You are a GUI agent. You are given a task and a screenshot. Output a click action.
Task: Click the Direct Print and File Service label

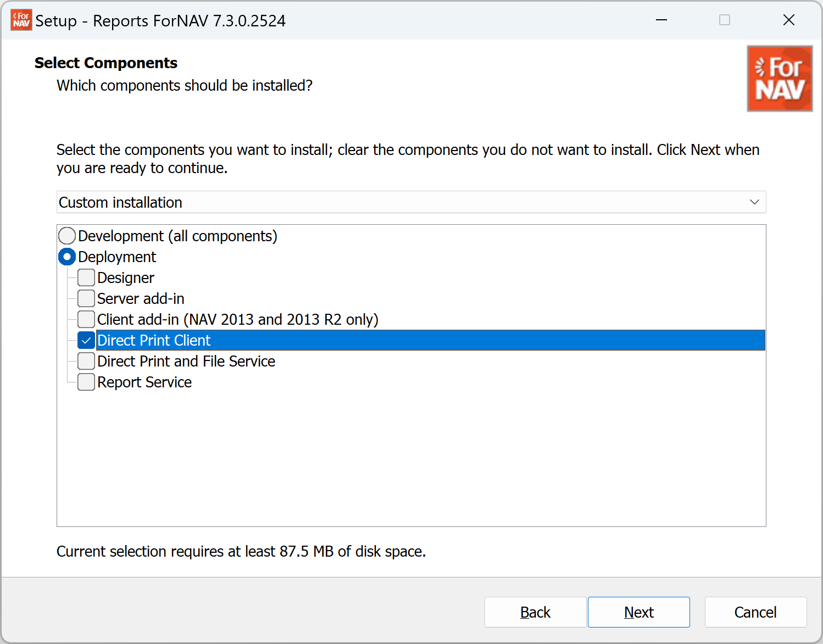point(186,361)
